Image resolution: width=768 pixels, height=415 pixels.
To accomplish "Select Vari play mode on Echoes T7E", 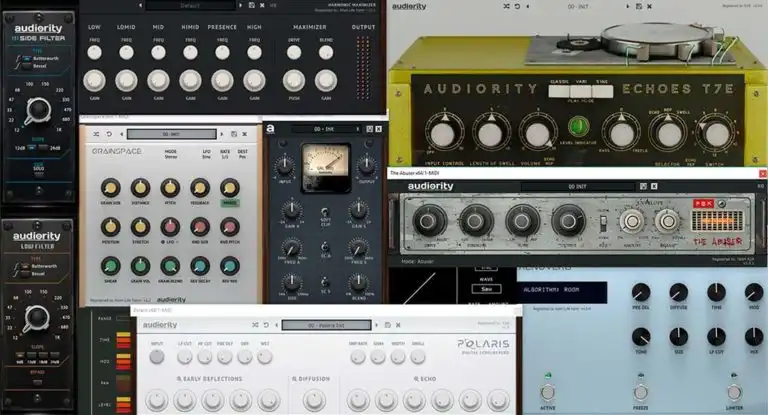I will pyautogui.click(x=580, y=91).
